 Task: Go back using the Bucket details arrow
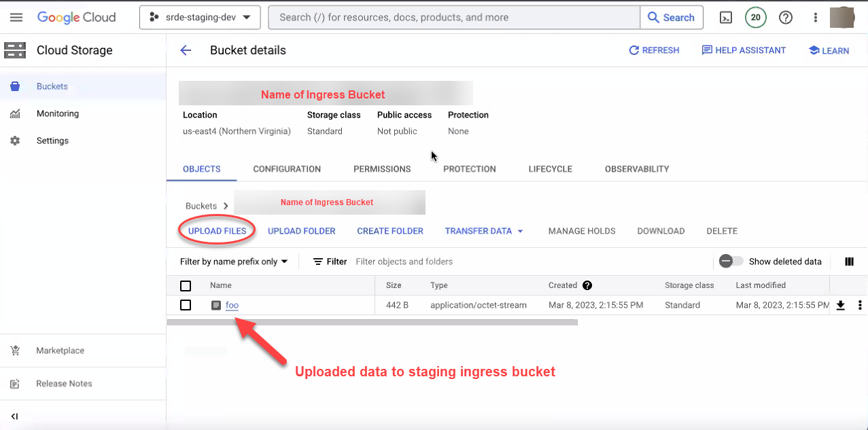pos(186,50)
